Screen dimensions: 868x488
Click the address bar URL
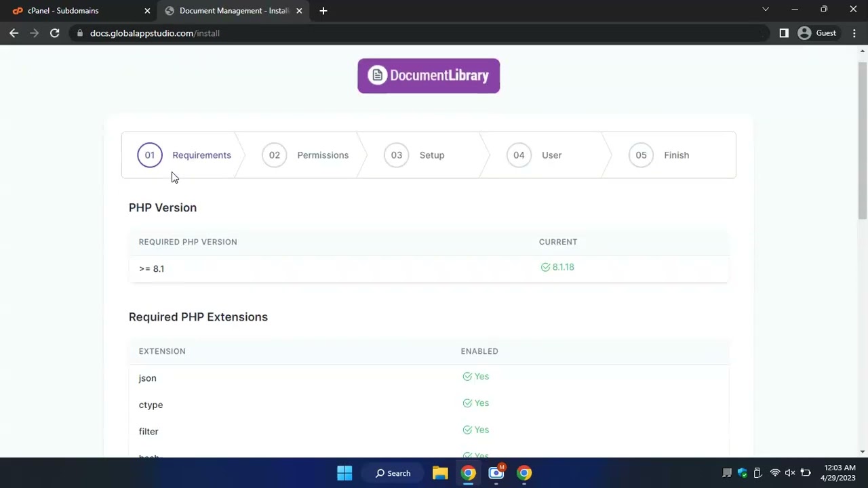[155, 33]
